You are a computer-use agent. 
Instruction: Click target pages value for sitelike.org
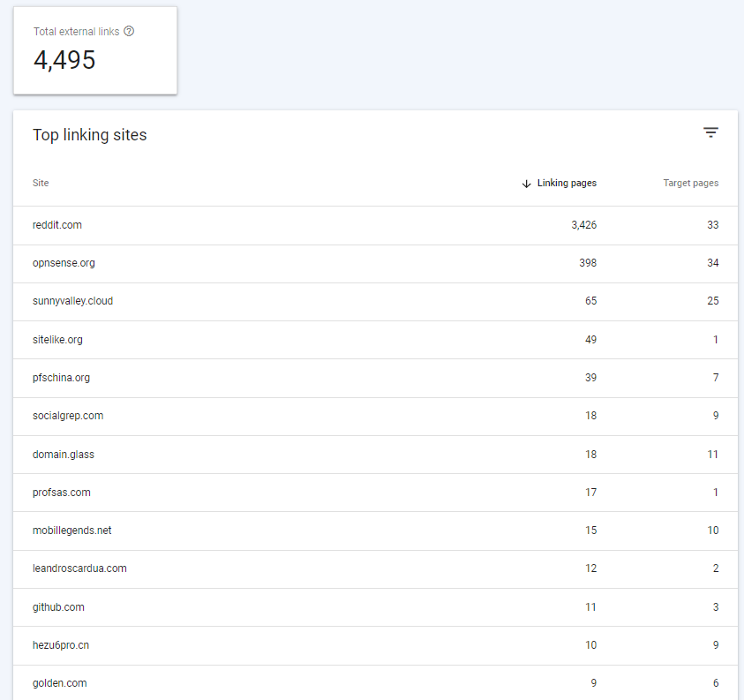tap(716, 340)
